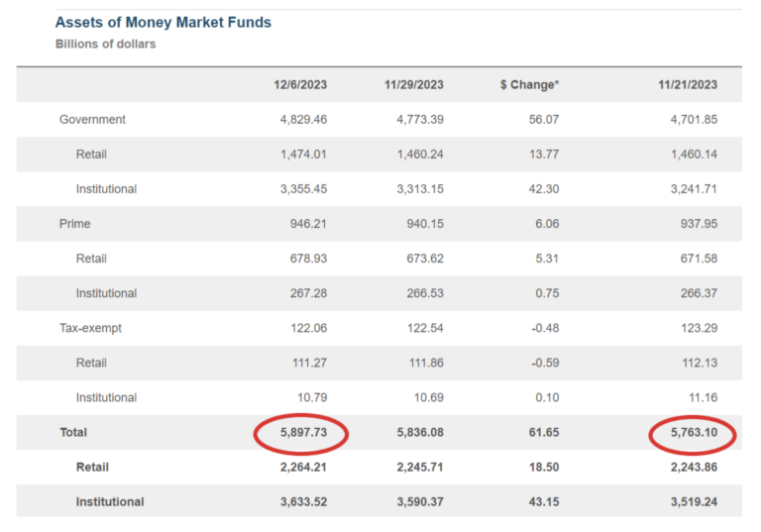Click the bold Retail total 2,264.21
The image size is (761, 532).
[x=303, y=468]
